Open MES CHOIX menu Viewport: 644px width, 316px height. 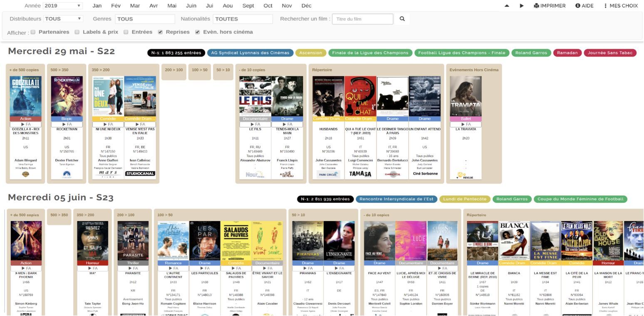[x=621, y=6]
